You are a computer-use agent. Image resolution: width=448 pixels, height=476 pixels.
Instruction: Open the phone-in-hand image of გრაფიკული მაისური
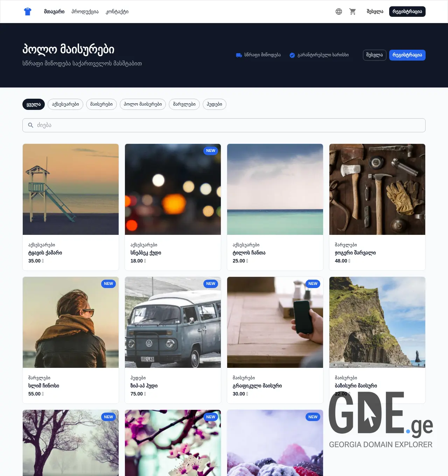pyautogui.click(x=275, y=322)
